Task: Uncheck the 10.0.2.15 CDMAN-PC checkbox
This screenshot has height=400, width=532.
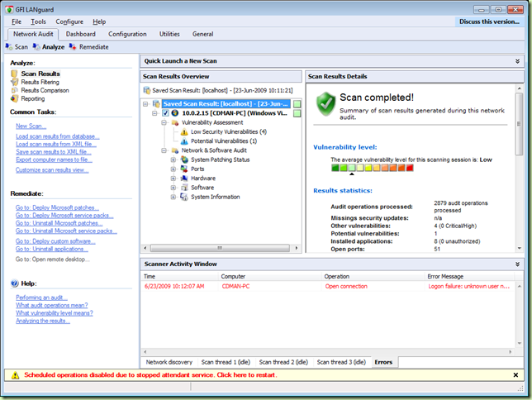Action: (x=165, y=112)
